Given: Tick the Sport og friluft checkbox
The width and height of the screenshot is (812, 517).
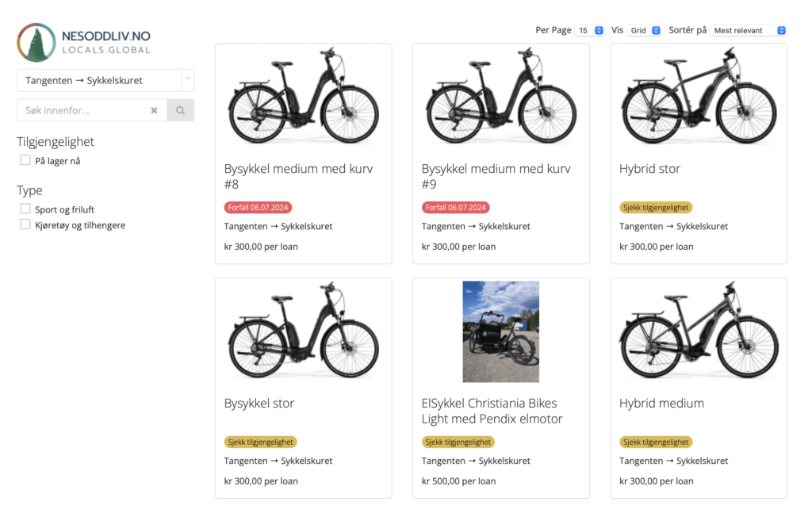Looking at the screenshot, I should [25, 209].
